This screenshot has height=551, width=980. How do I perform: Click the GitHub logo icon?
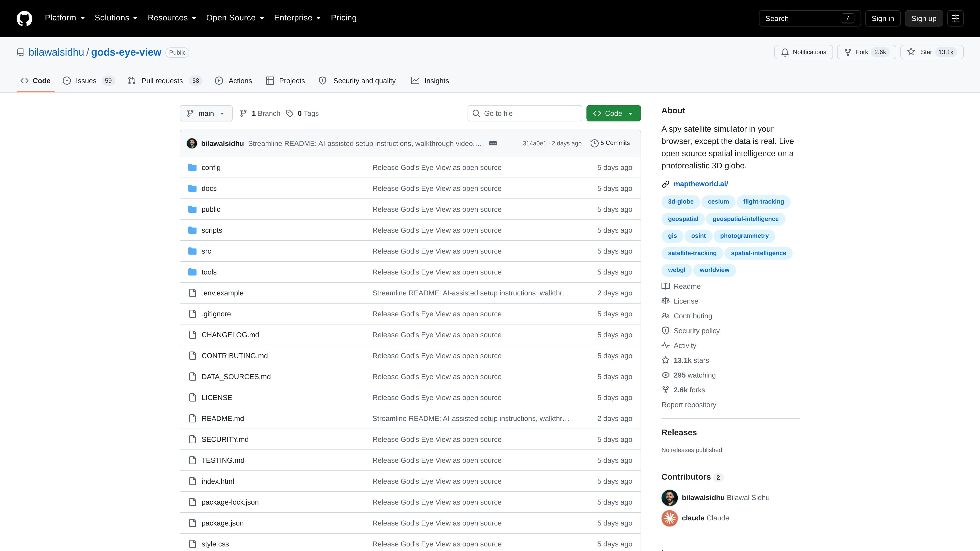24,18
